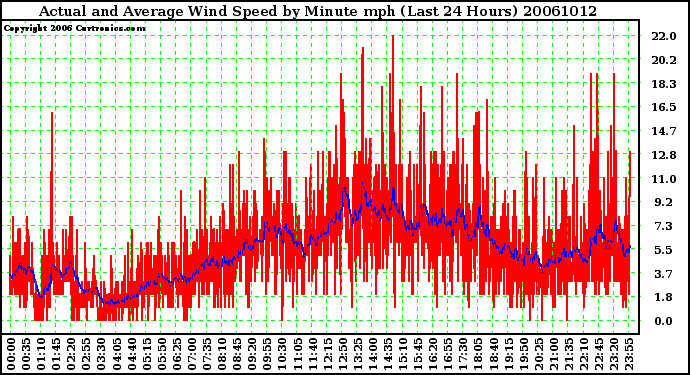
Task: Click the 'Copyright 2006 Cartronics.com' label
Action: point(74,29)
